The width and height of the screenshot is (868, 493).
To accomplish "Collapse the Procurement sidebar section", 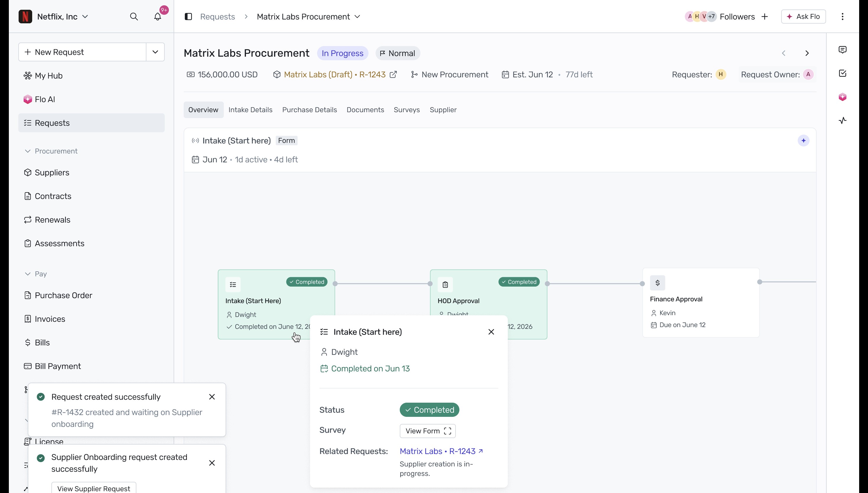I will coord(28,151).
